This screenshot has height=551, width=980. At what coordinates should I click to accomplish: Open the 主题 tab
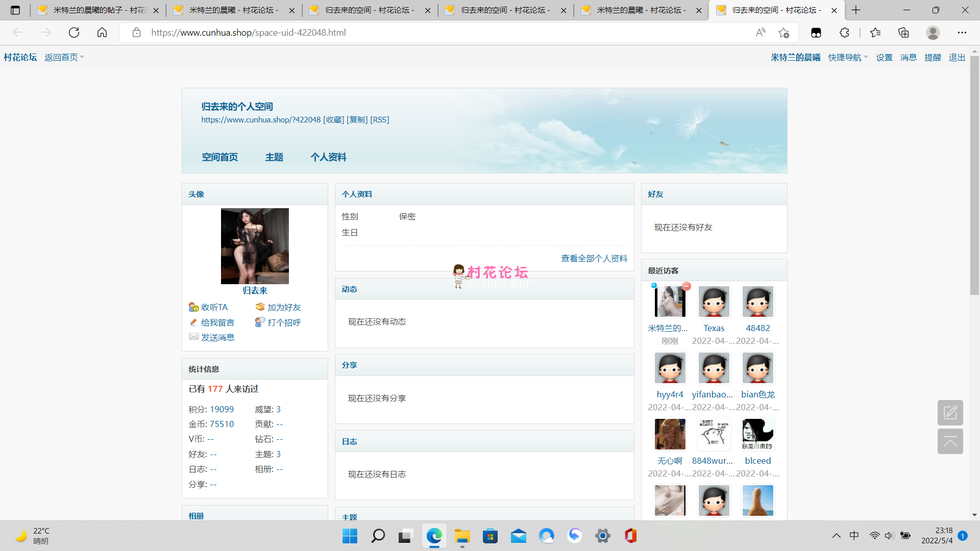pyautogui.click(x=274, y=157)
